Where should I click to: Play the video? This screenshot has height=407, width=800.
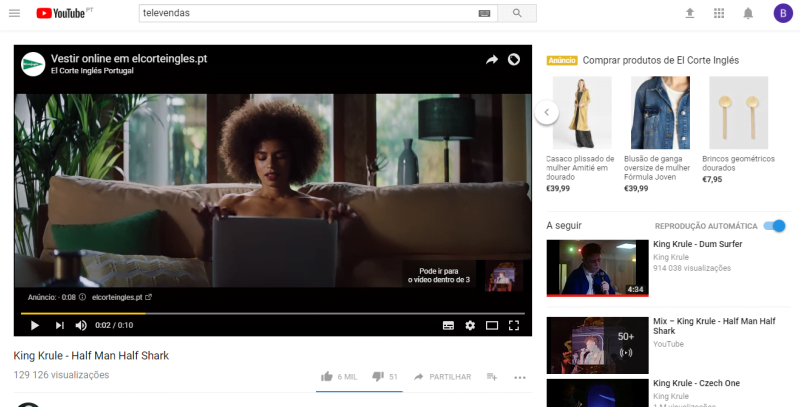coord(35,325)
